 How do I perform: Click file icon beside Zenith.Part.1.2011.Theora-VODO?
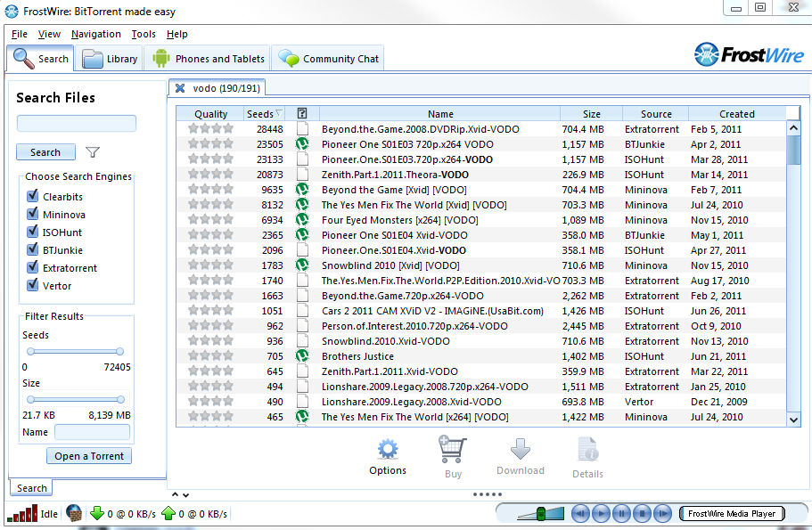(x=302, y=175)
